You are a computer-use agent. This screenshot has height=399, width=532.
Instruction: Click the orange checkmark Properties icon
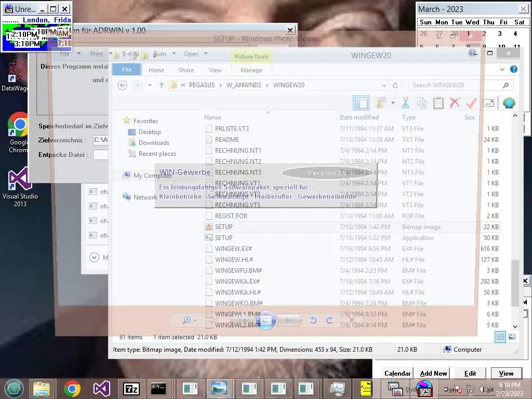[x=471, y=102]
